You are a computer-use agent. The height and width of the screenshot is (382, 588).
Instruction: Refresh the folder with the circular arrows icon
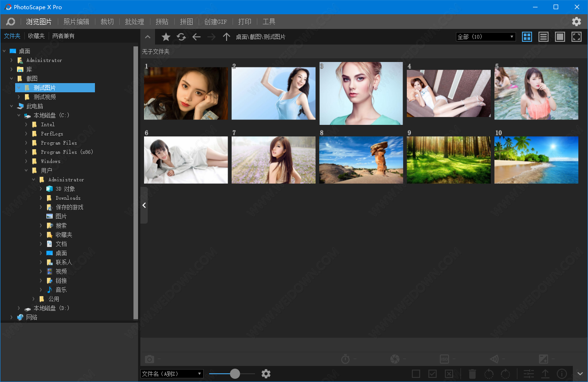click(181, 37)
